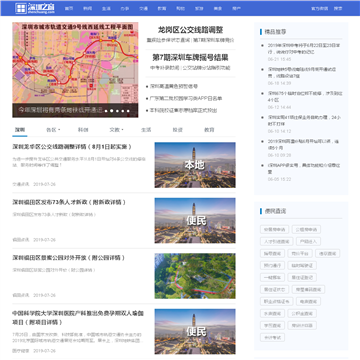
Task: Open the headline 第7期深圳车牌摇号结果
Action: pos(190,57)
